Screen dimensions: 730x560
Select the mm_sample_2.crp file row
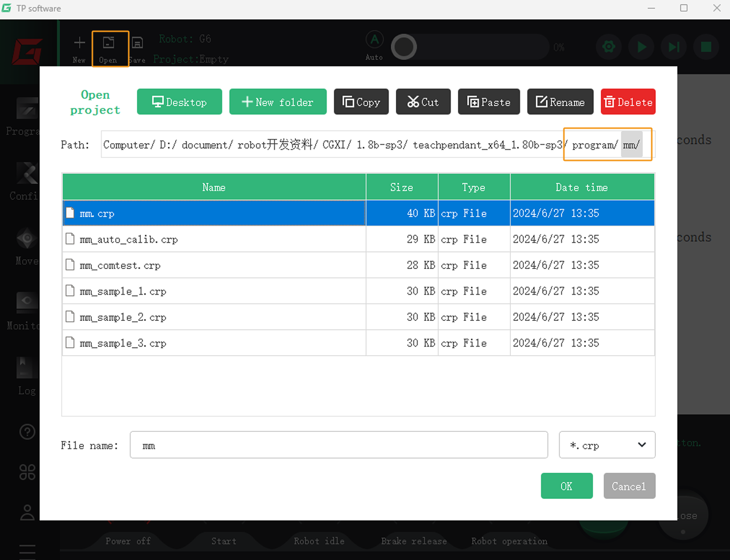tap(123, 317)
